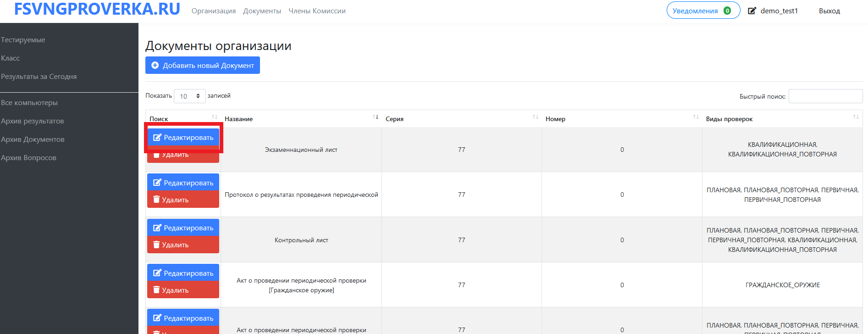868x334 pixels.
Task: Click the green notifications count badge
Action: pyautogui.click(x=727, y=11)
